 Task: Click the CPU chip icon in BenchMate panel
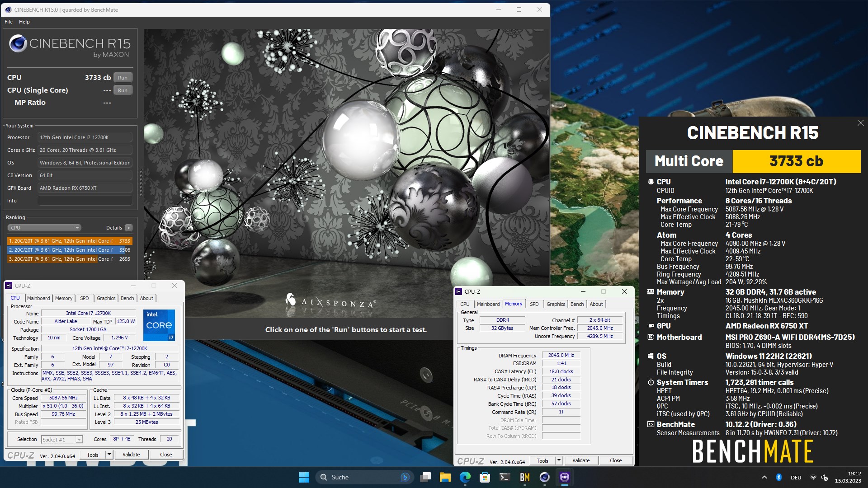[x=651, y=182]
